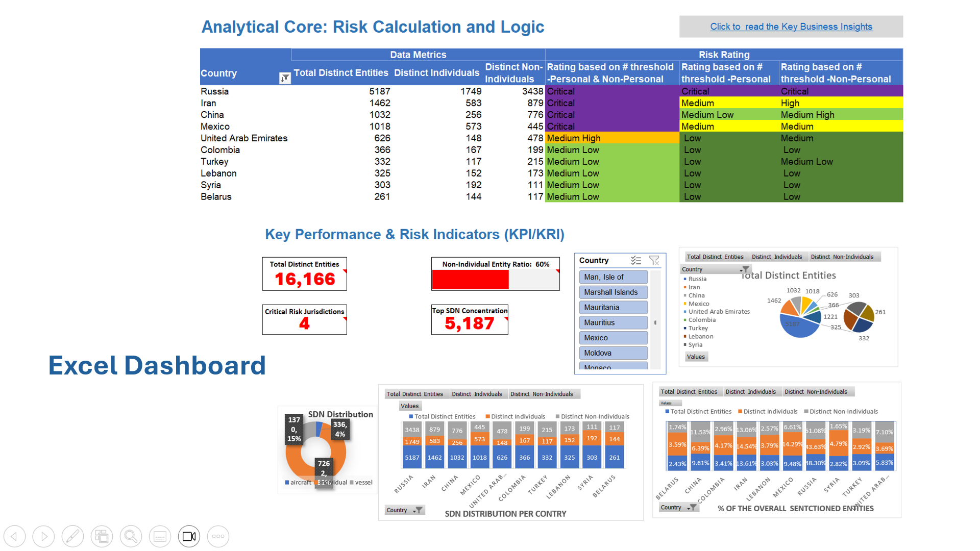Select the pen annotation tool in slideshow controls
980x551 pixels.
72,536
